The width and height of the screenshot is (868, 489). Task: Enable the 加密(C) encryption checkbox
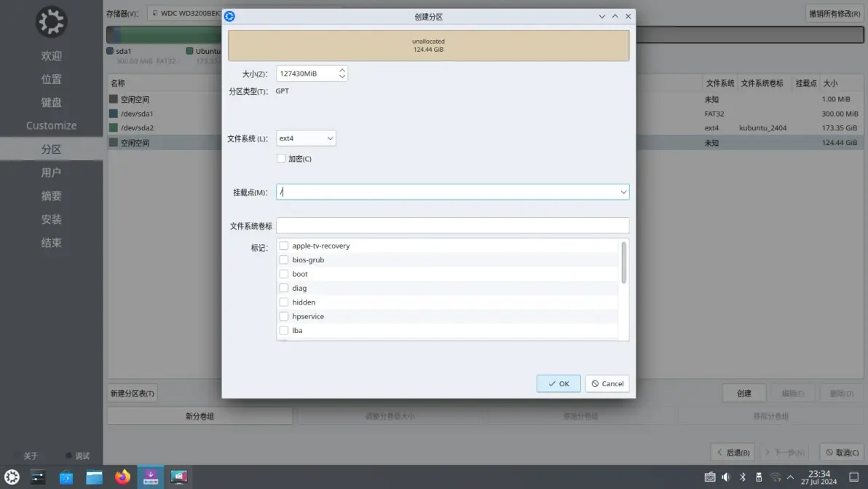pos(281,157)
